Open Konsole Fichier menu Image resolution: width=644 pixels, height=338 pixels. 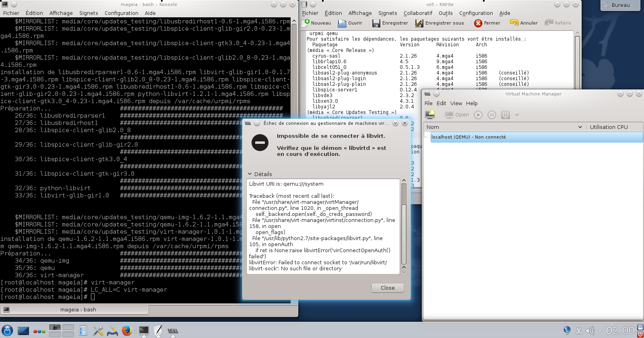coord(11,13)
